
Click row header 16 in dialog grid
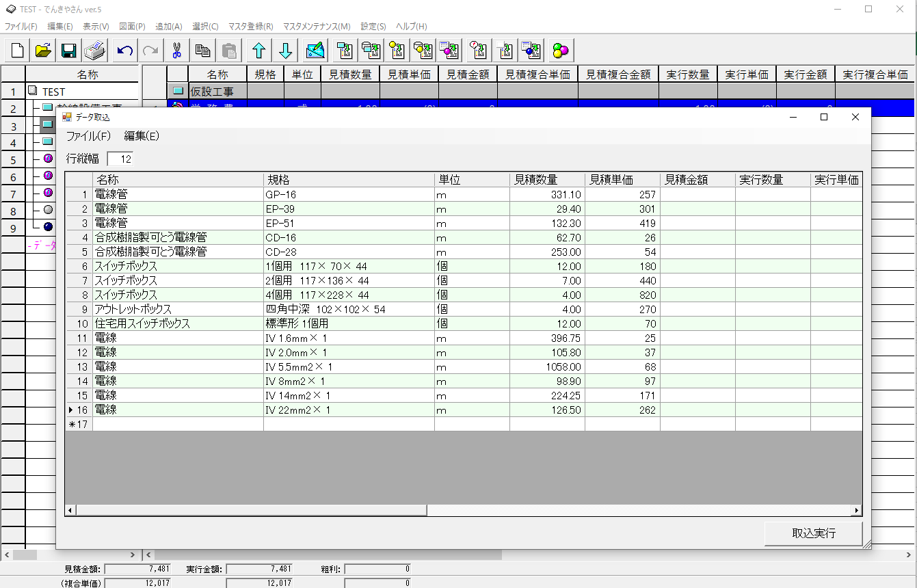79,410
